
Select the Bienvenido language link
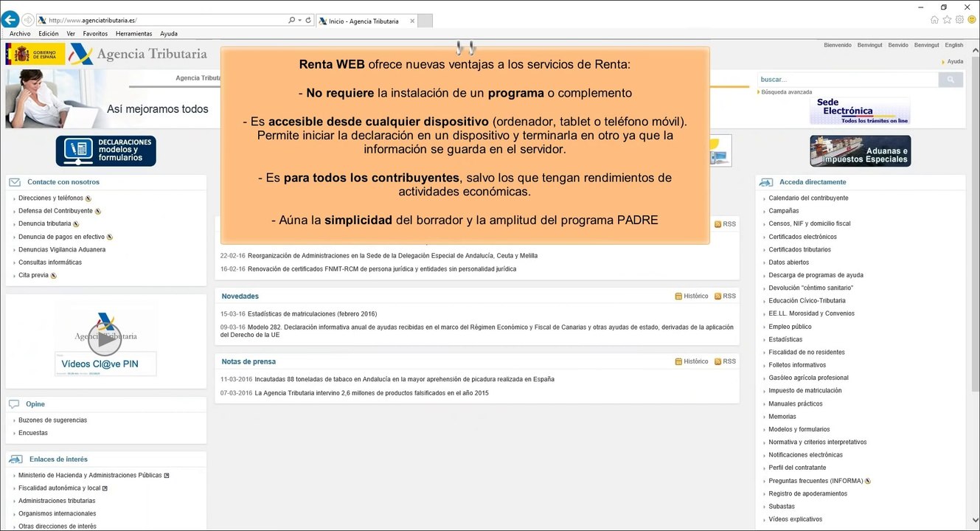tap(838, 46)
